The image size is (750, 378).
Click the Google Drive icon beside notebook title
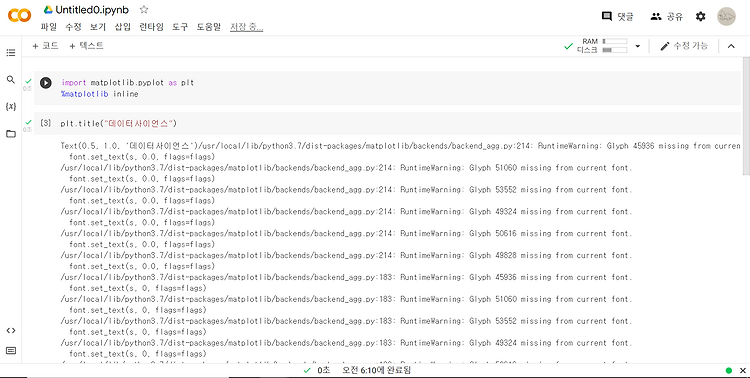48,10
